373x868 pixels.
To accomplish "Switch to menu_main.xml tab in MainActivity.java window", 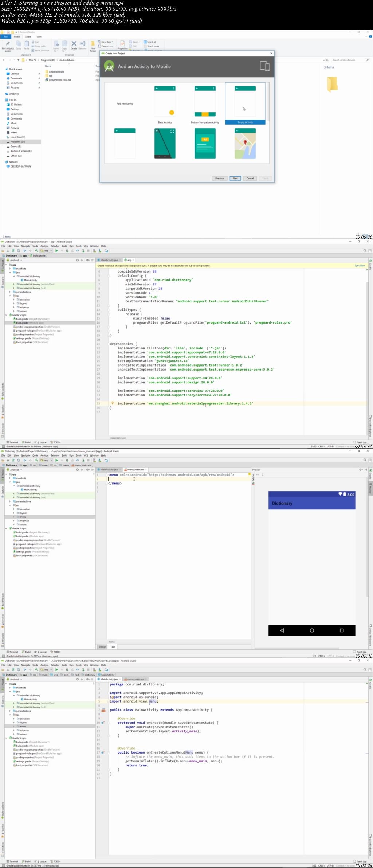I will coord(134,679).
